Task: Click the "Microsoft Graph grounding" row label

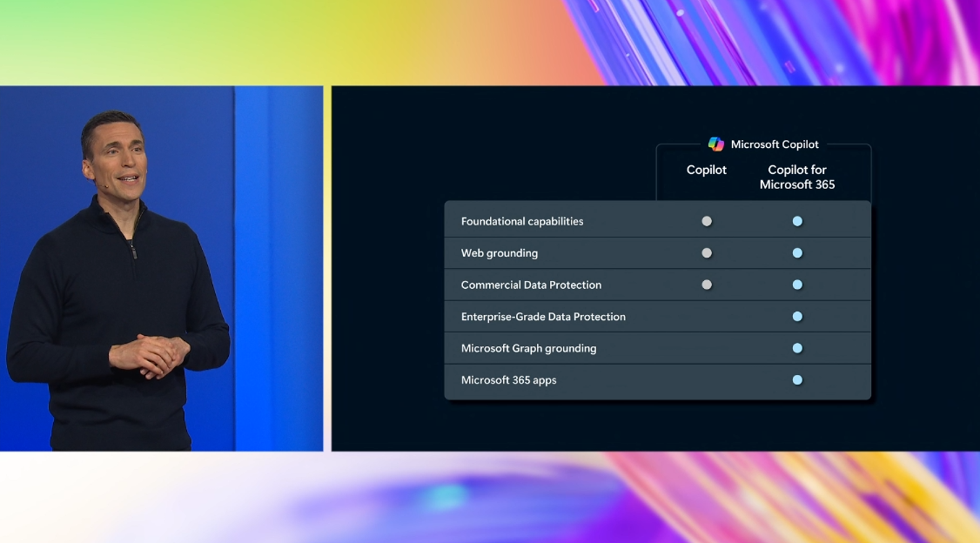Action: 529,349
